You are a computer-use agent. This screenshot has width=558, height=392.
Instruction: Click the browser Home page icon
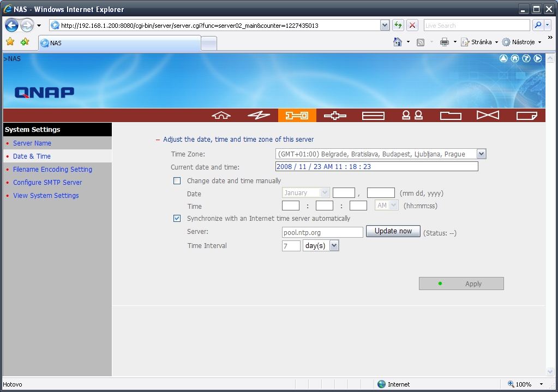pos(398,42)
